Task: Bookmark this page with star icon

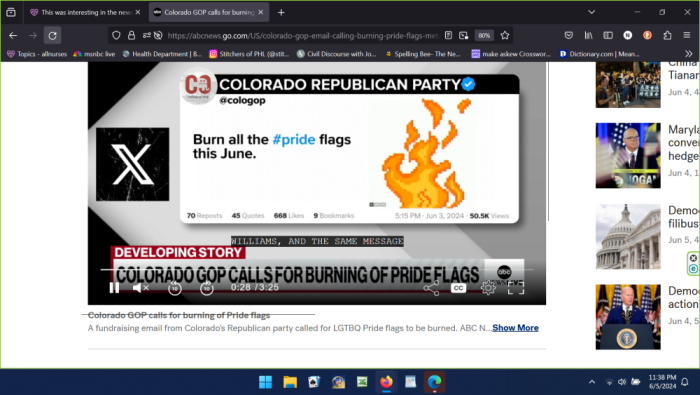Action: [x=505, y=36]
